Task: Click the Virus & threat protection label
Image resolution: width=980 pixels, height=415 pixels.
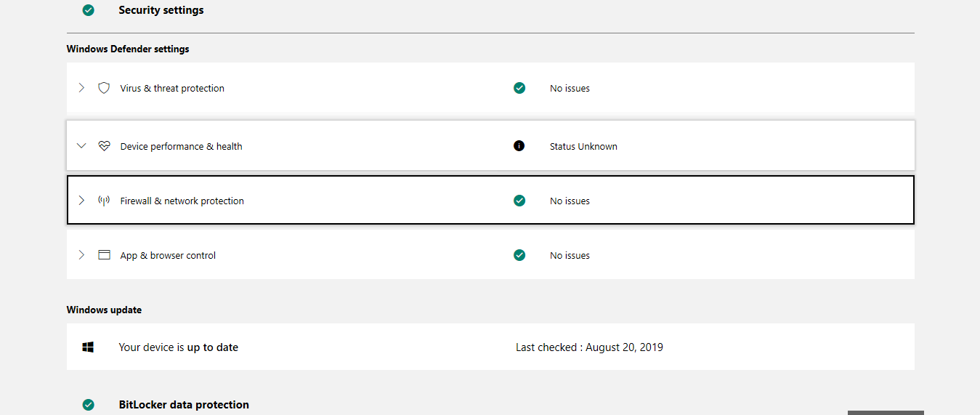Action: tap(172, 88)
